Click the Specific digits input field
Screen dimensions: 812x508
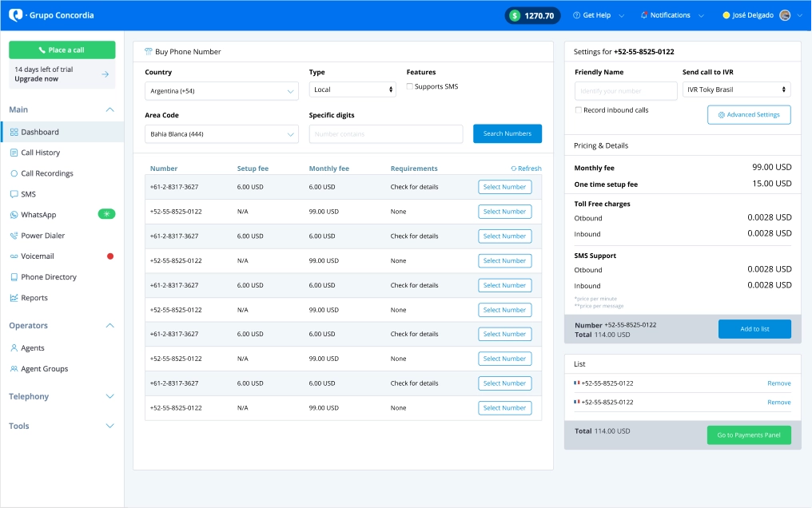click(x=385, y=134)
